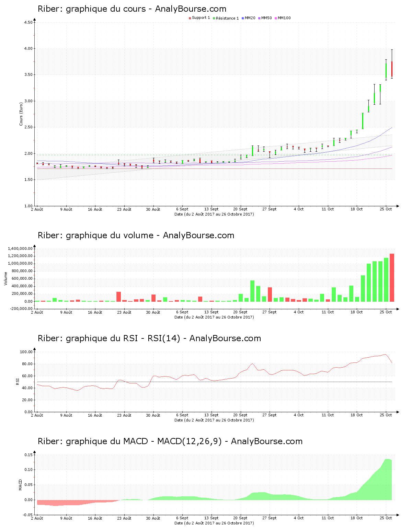Click the "MACD" vertical axis label
Viewport: 412px width, 532px height.
tap(20, 485)
